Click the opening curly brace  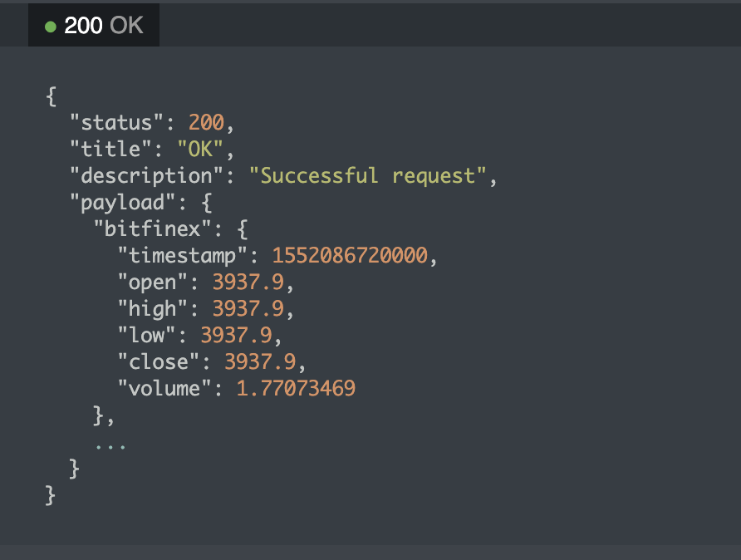tap(52, 96)
